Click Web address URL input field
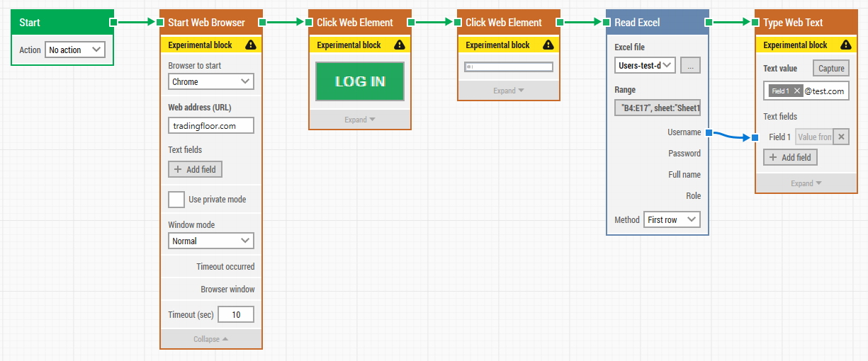 point(211,125)
